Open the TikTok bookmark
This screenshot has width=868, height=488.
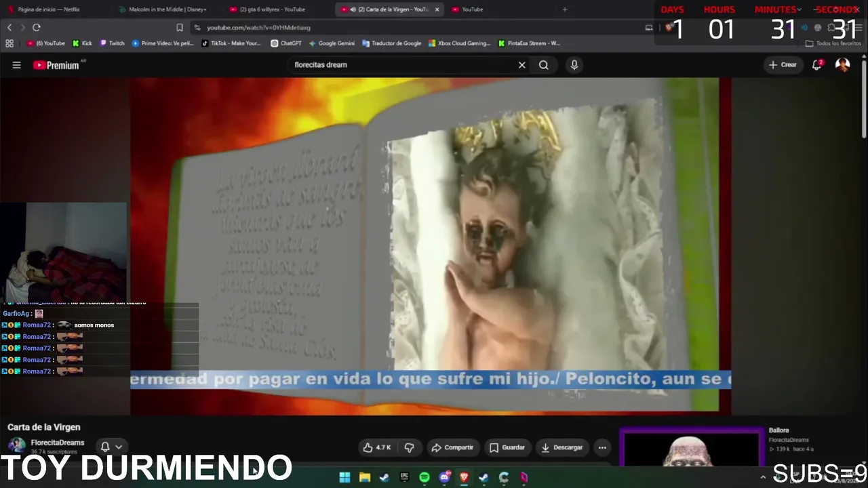point(232,43)
